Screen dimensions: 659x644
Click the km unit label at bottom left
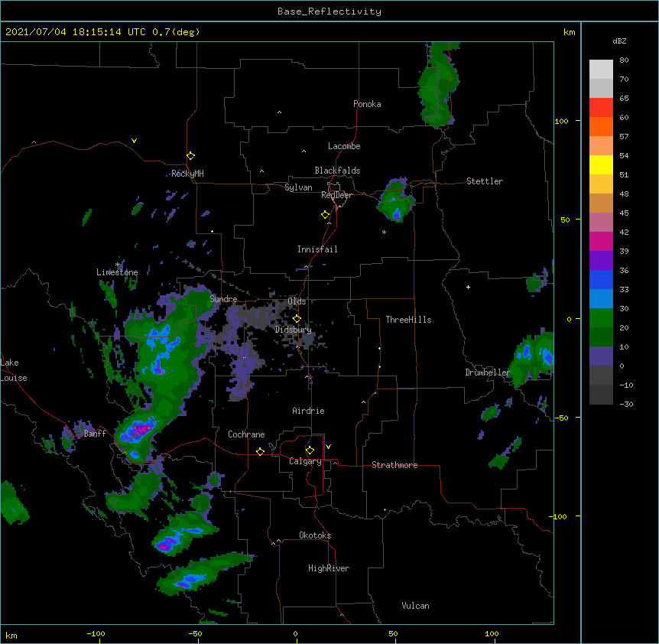(x=11, y=636)
